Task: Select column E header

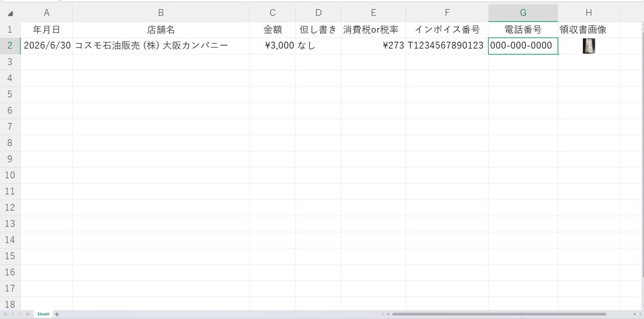Action: click(374, 13)
